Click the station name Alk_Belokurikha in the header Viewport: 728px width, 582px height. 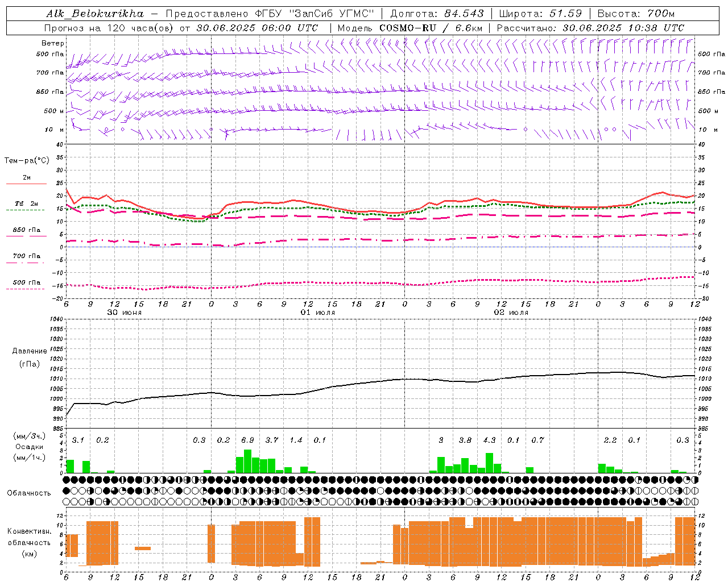(95, 14)
